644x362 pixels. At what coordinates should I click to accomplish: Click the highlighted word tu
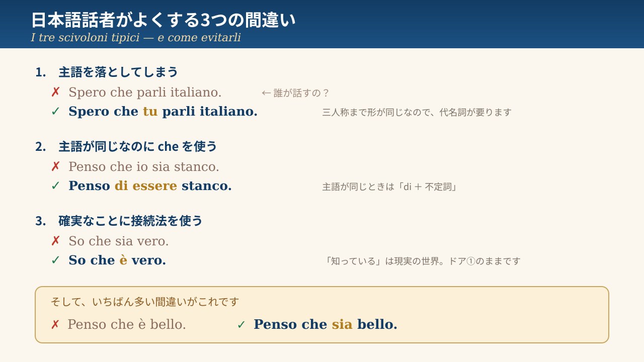point(150,112)
